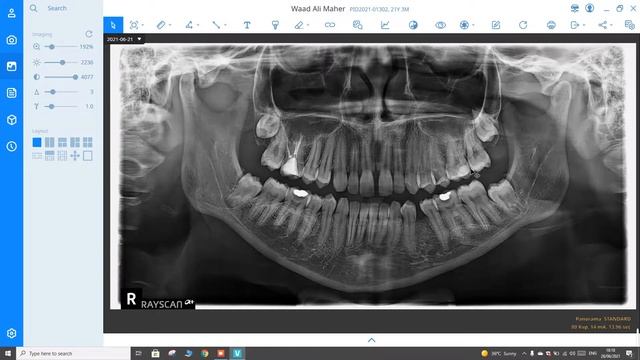Open the image viewer sidebar tab
Screen dimensions: 640x360
11,66
